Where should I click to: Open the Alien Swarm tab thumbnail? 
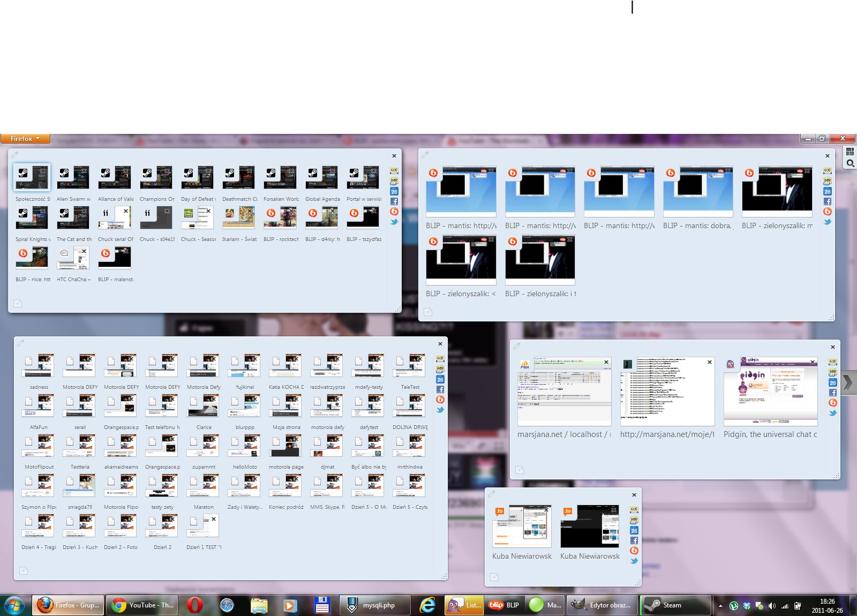73,178
